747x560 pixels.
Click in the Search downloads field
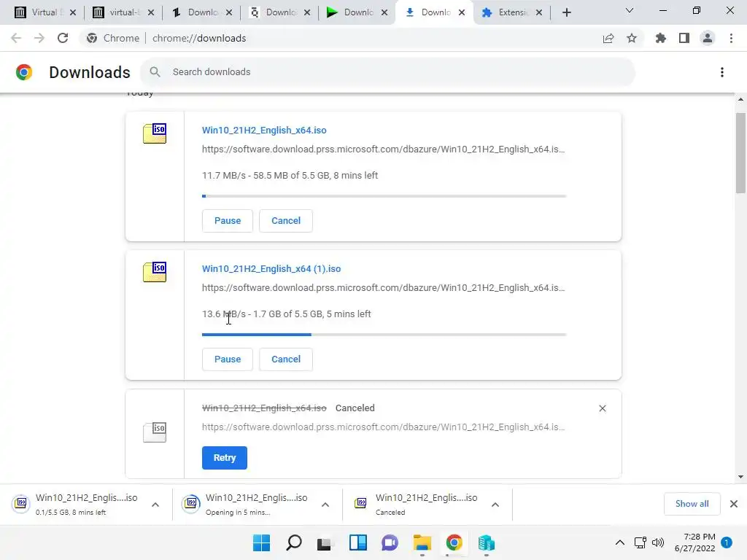point(387,72)
